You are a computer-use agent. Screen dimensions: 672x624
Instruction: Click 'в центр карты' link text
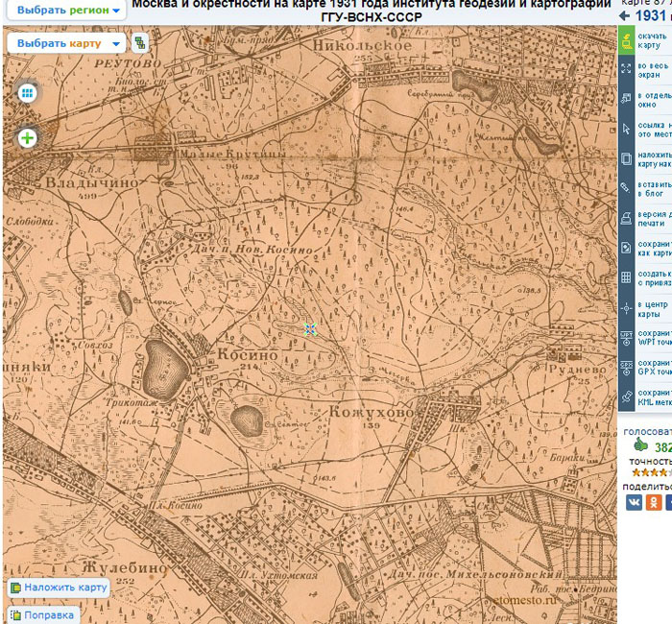[653, 309]
